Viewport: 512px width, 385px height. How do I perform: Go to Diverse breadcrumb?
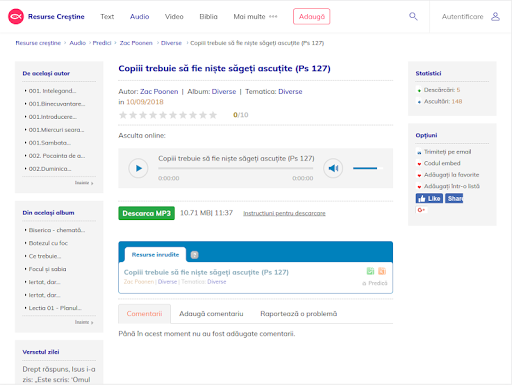point(171,43)
